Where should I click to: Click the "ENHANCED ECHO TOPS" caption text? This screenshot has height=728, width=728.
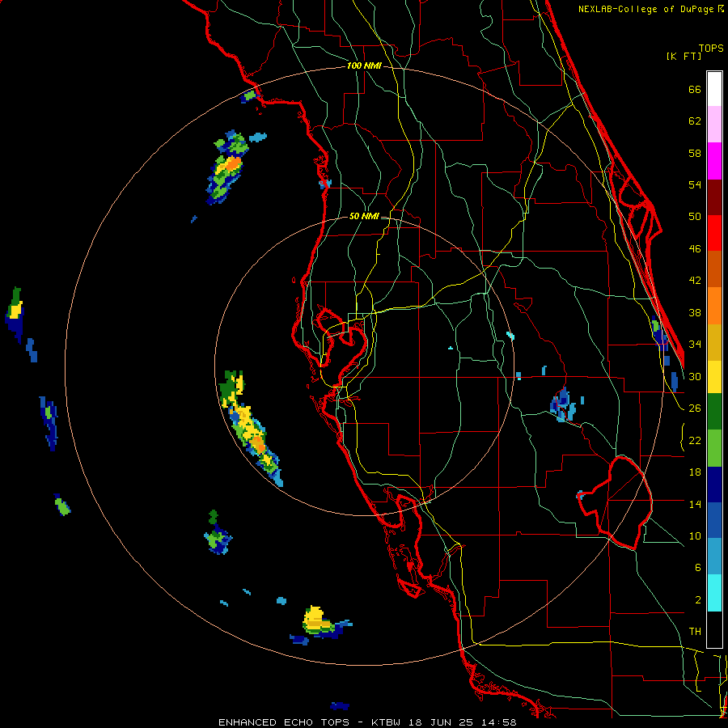coord(284,722)
